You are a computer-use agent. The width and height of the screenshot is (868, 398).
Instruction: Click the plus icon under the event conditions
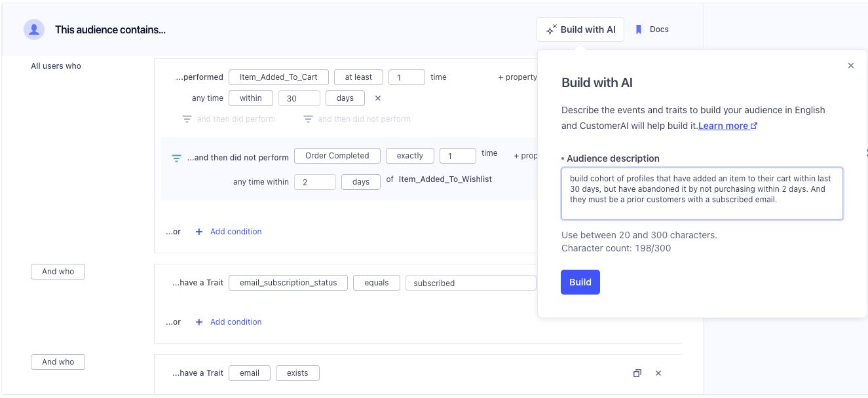(199, 232)
